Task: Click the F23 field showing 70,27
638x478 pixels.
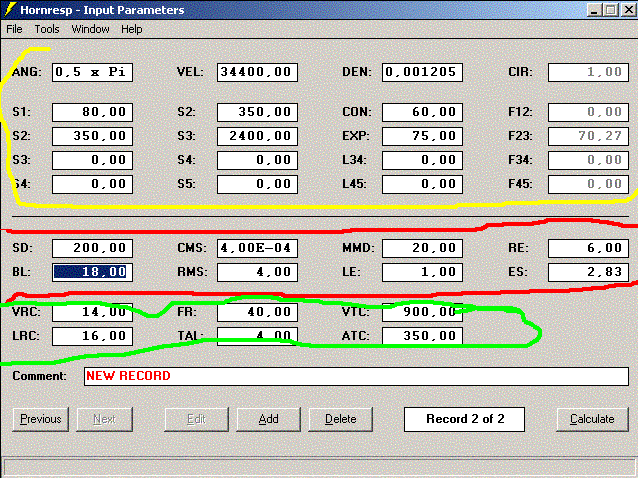Action: click(588, 136)
